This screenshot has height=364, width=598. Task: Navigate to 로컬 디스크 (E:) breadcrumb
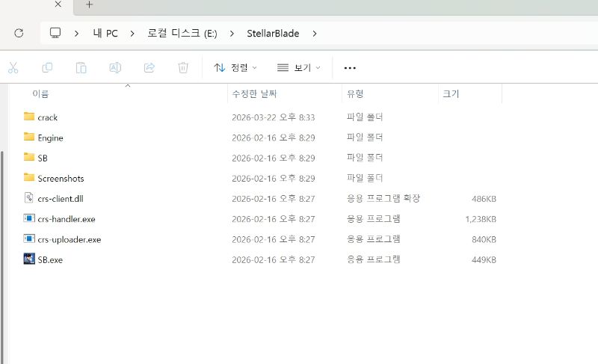click(x=184, y=33)
